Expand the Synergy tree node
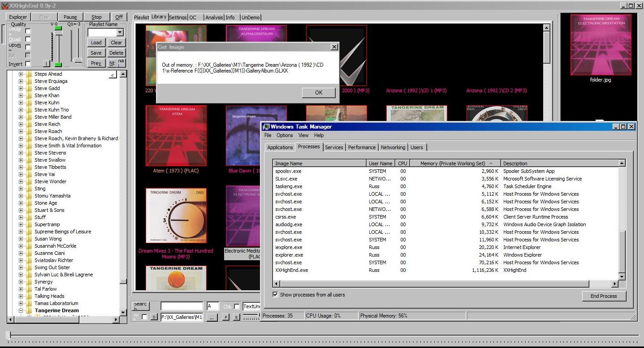 pyautogui.click(x=21, y=282)
